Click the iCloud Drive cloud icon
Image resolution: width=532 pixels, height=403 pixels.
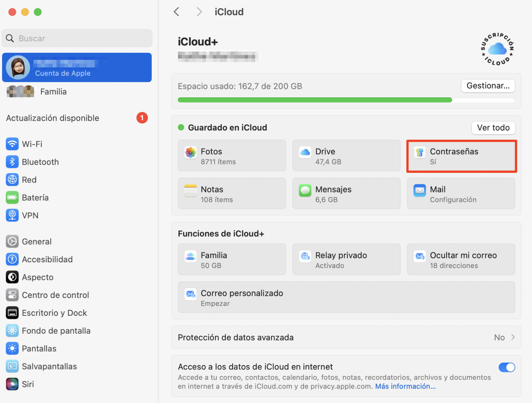305,152
